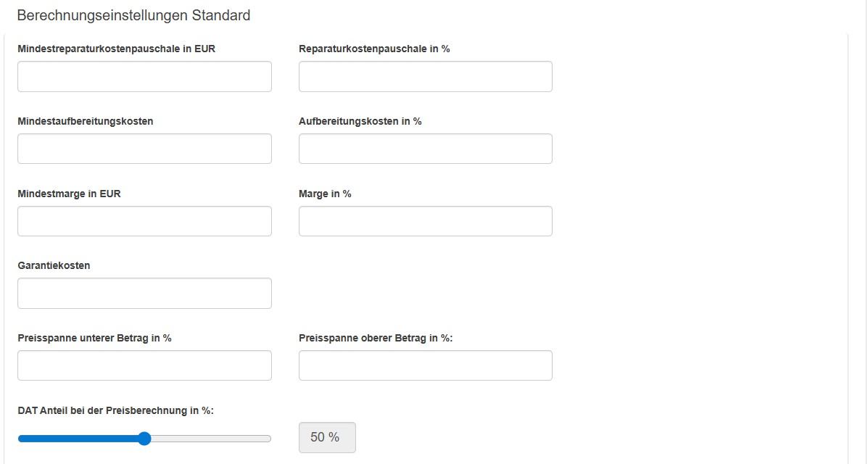
Task: Click the Marge in % label
Action: point(325,194)
